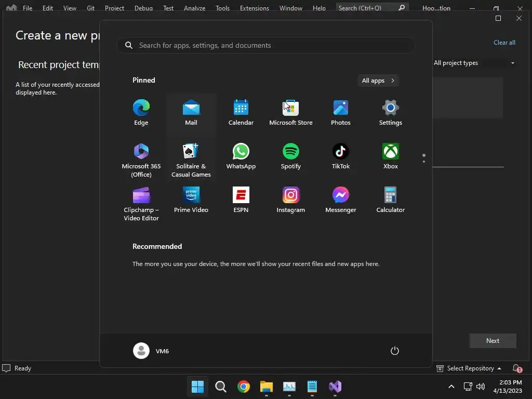The width and height of the screenshot is (532, 399).
Task: Open the Analyze menu in Visual Studio
Action: (x=194, y=8)
